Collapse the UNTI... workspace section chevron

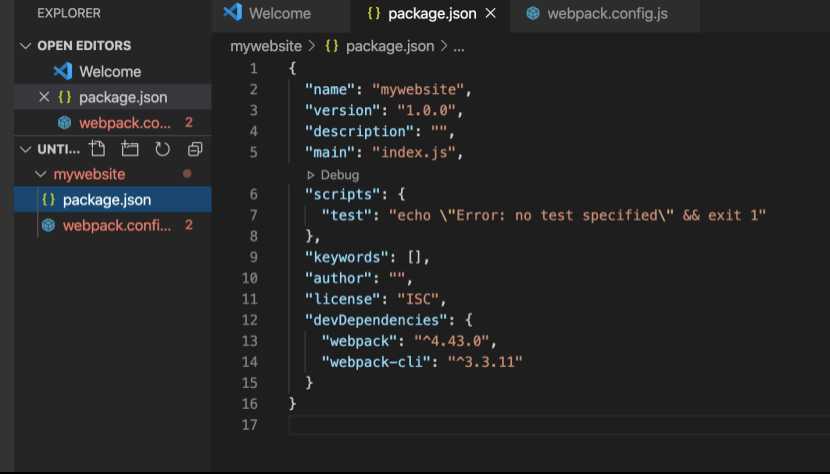click(x=25, y=149)
